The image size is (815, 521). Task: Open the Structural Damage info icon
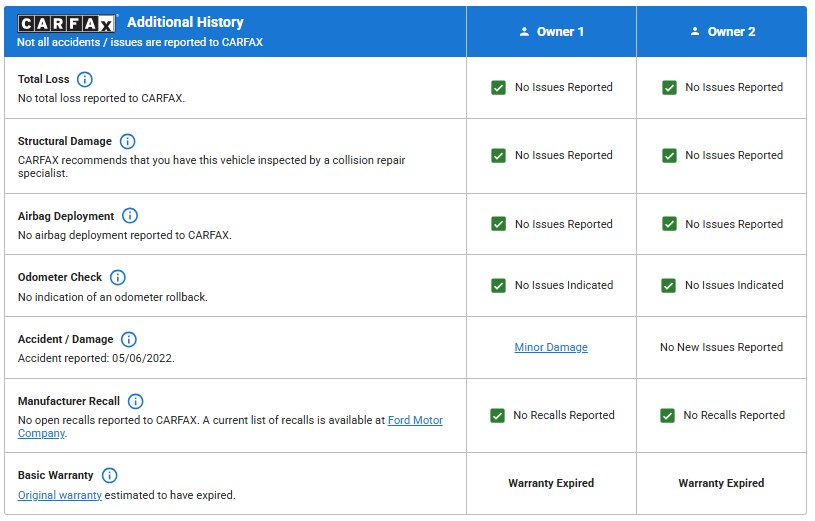[x=127, y=141]
